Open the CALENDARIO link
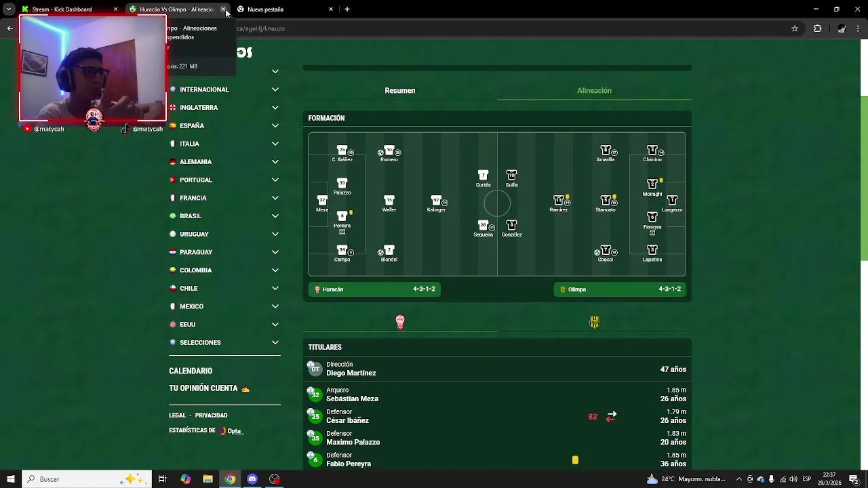 click(x=191, y=371)
